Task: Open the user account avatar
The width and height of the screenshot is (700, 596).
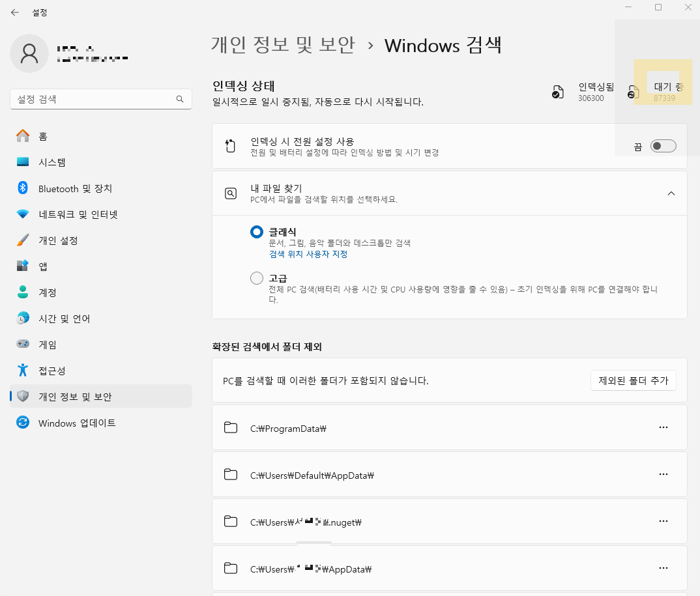Action: pos(29,53)
